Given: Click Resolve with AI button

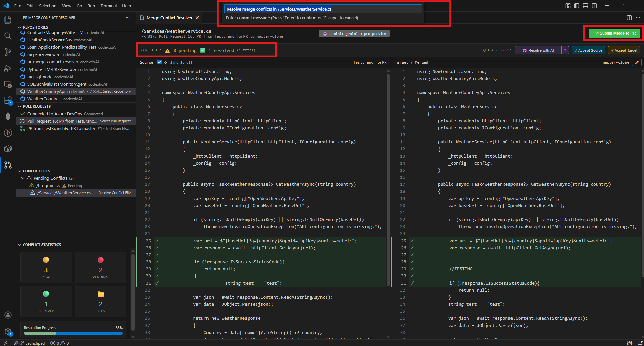Looking at the screenshot, I should coord(538,50).
